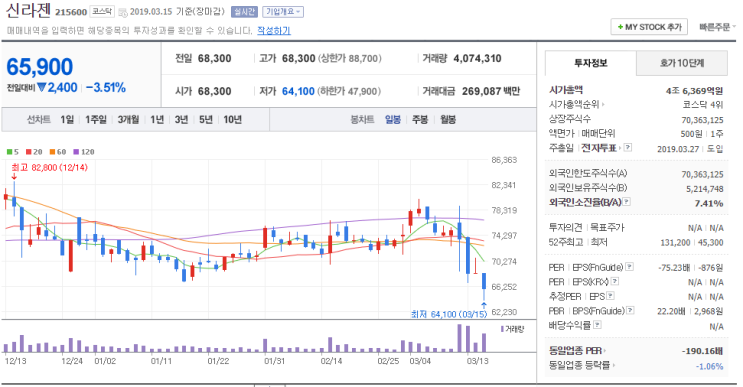
Task: Click the 최저 64,100 (03/15) chart marker
Action: (449, 314)
